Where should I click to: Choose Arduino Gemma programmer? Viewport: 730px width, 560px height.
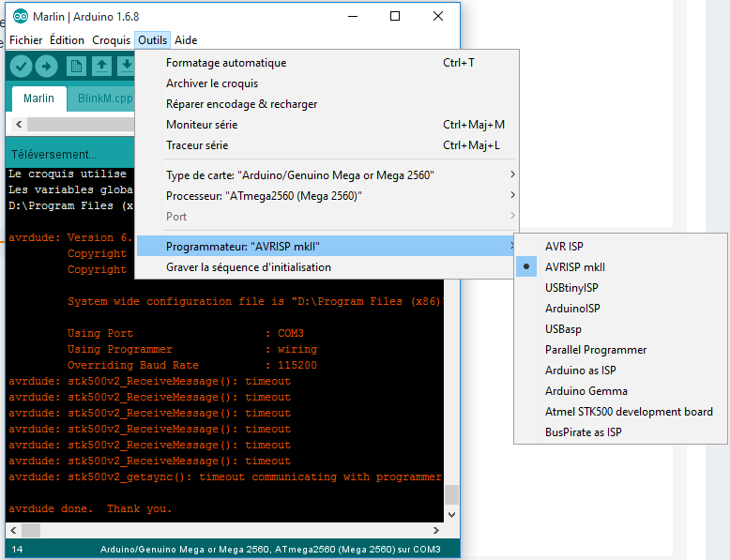coord(621,391)
